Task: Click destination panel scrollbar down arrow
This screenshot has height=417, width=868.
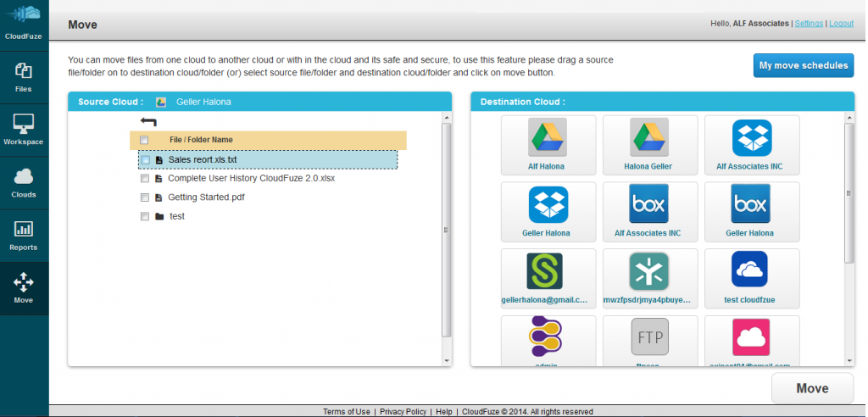Action: (849, 361)
